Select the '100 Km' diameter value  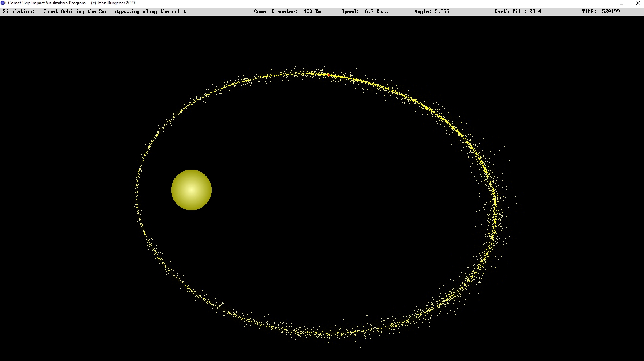click(x=312, y=11)
